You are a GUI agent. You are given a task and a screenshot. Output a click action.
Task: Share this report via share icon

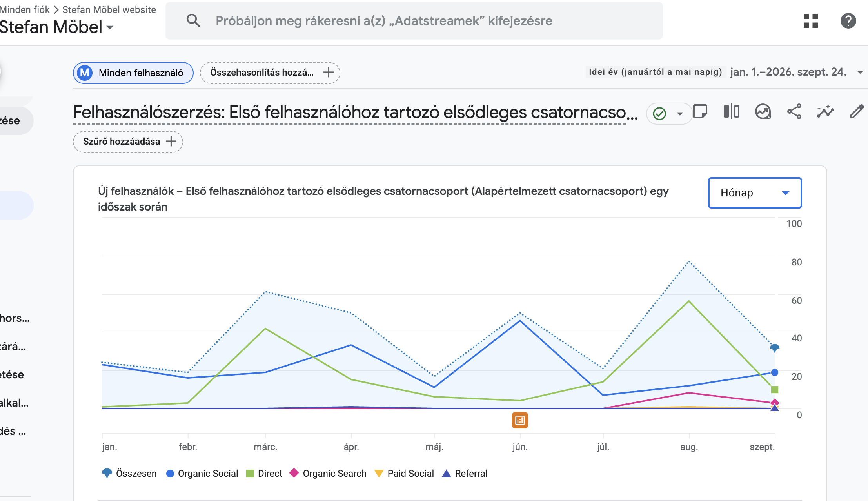coord(794,112)
